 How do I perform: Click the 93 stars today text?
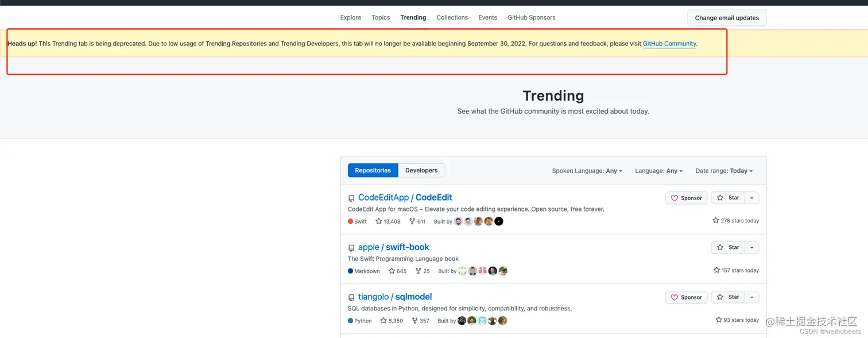[x=737, y=320]
